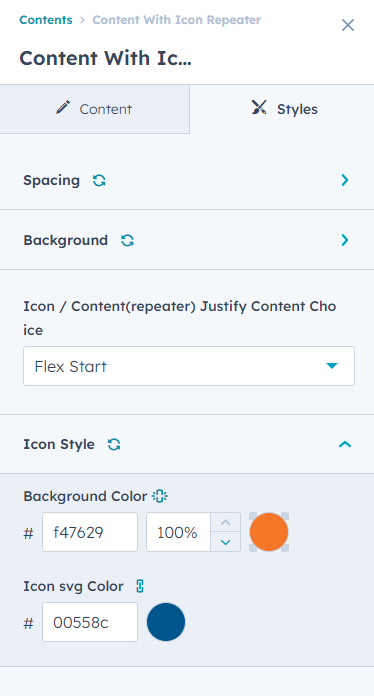Switch to the Styles tab

coord(282,109)
